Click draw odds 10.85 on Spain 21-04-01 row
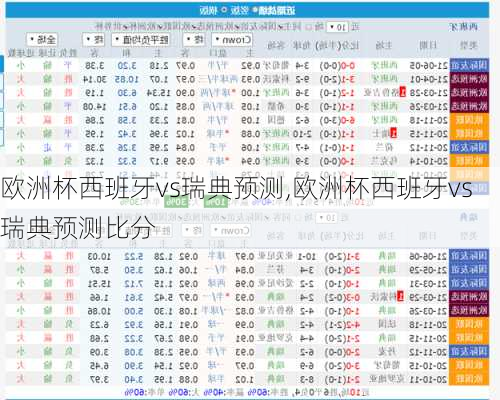 126,79
